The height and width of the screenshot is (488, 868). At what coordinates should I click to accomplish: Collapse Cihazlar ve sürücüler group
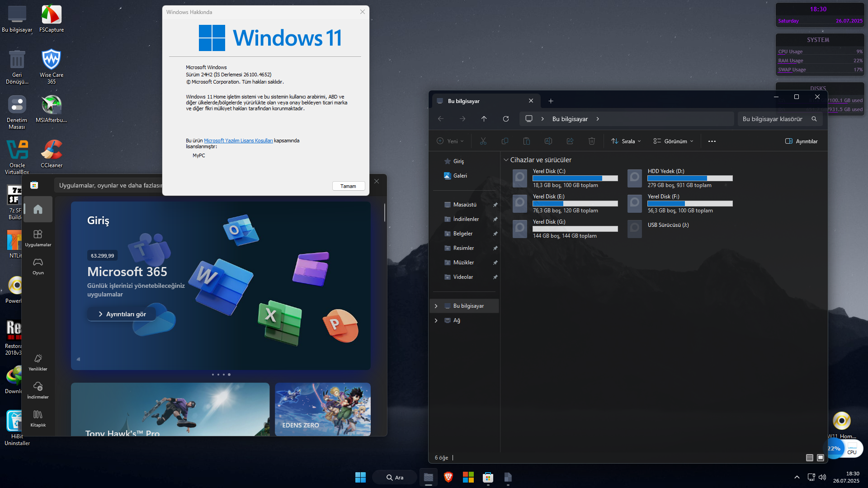pyautogui.click(x=506, y=160)
